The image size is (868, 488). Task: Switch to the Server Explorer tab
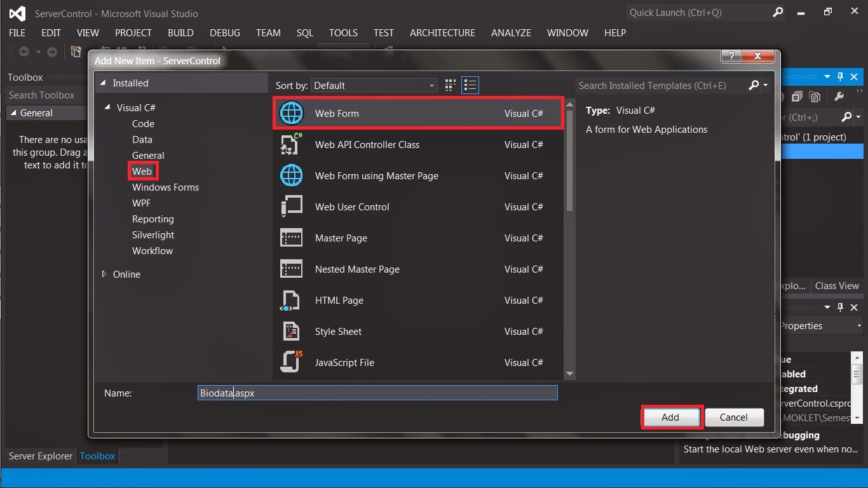click(x=41, y=456)
